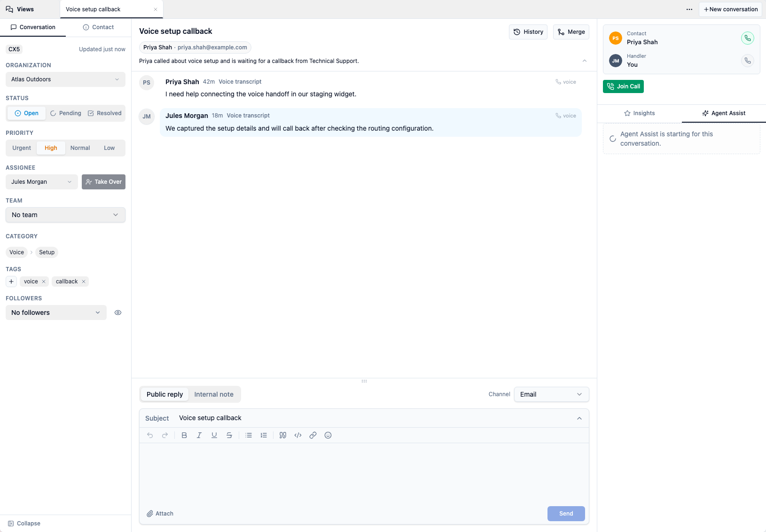This screenshot has width=766, height=532.
Task: Toggle italic formatting
Action: click(199, 435)
